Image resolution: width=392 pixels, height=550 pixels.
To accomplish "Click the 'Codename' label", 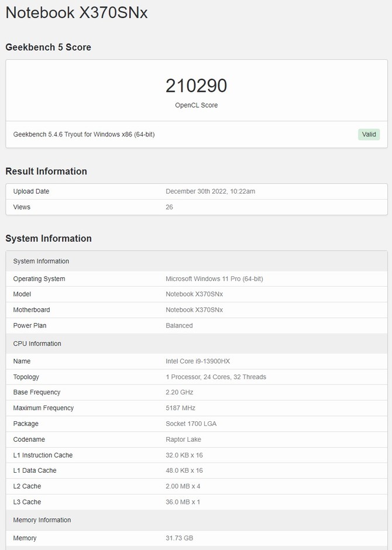I will point(29,439).
